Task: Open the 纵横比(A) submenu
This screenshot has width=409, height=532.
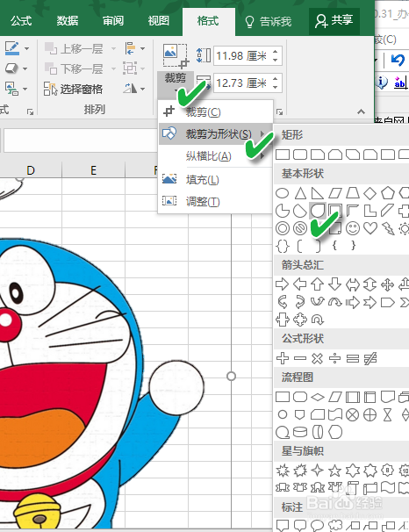Action: [x=216, y=156]
